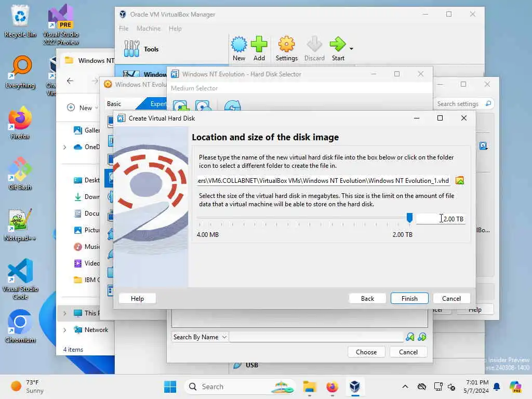Show hidden icons in system tray
The image size is (532, 399).
405,387
